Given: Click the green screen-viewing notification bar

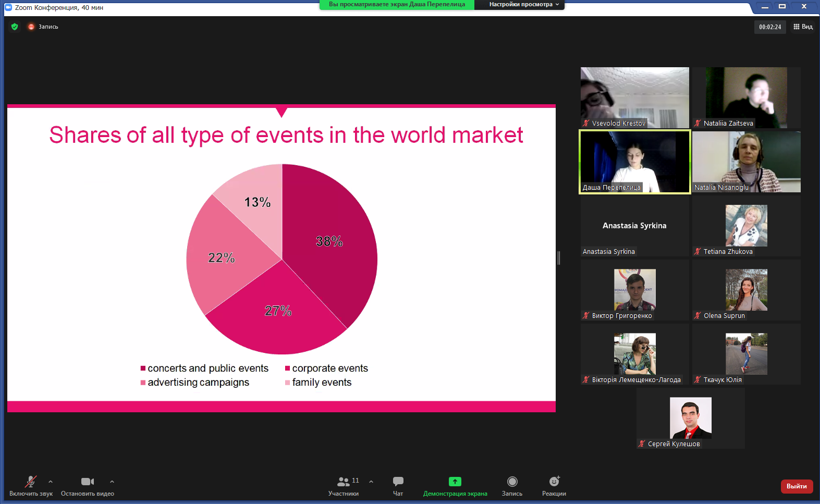Looking at the screenshot, I should point(397,4).
